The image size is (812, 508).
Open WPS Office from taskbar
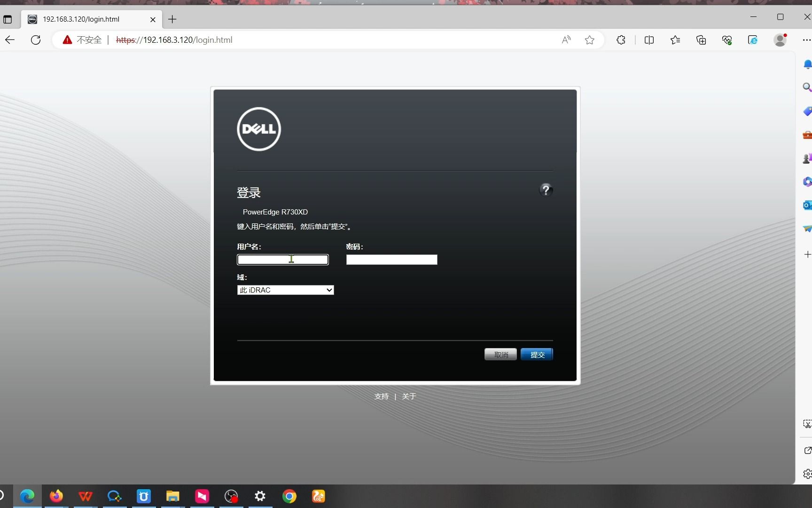point(86,496)
